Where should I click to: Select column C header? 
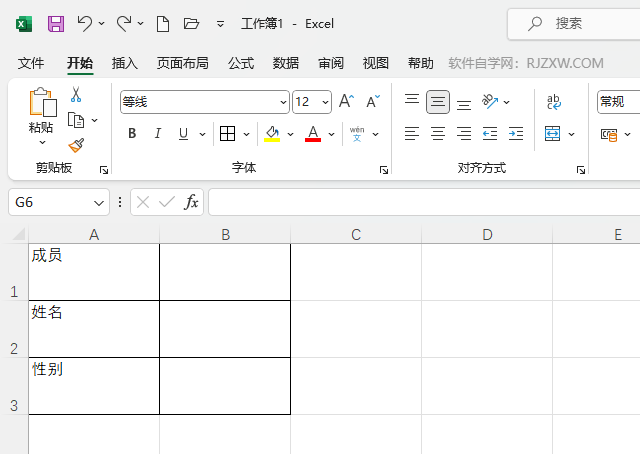pyautogui.click(x=356, y=234)
